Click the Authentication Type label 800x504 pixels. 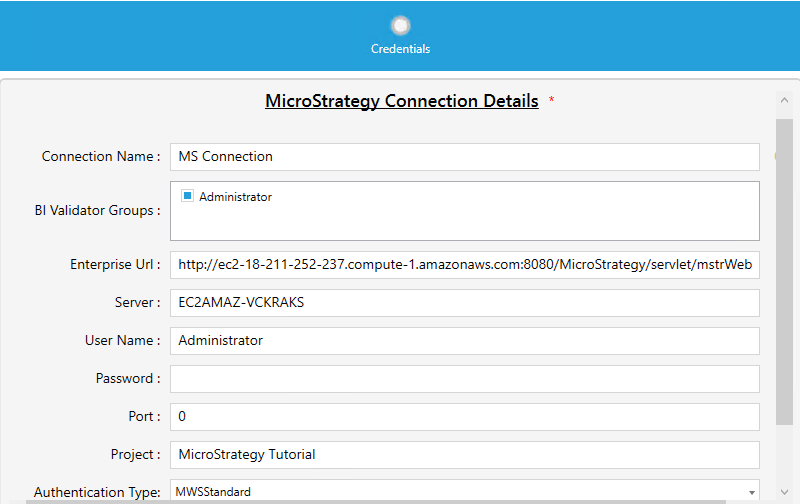(97, 492)
